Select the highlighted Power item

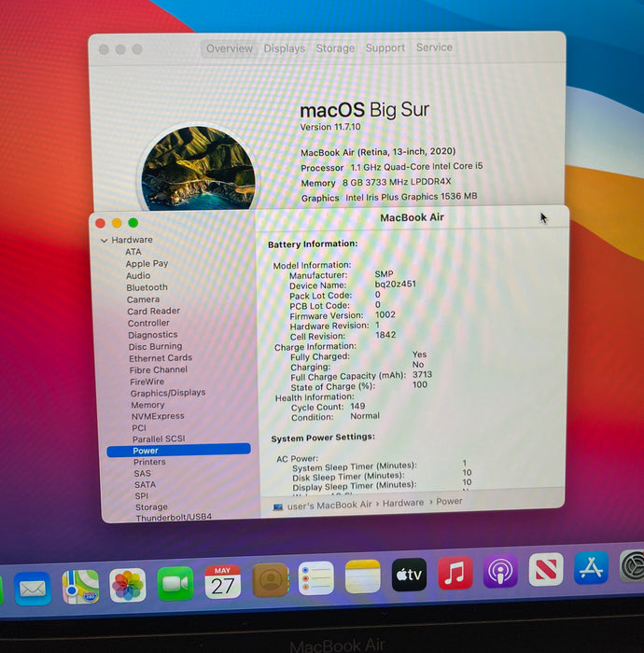pyautogui.click(x=178, y=451)
